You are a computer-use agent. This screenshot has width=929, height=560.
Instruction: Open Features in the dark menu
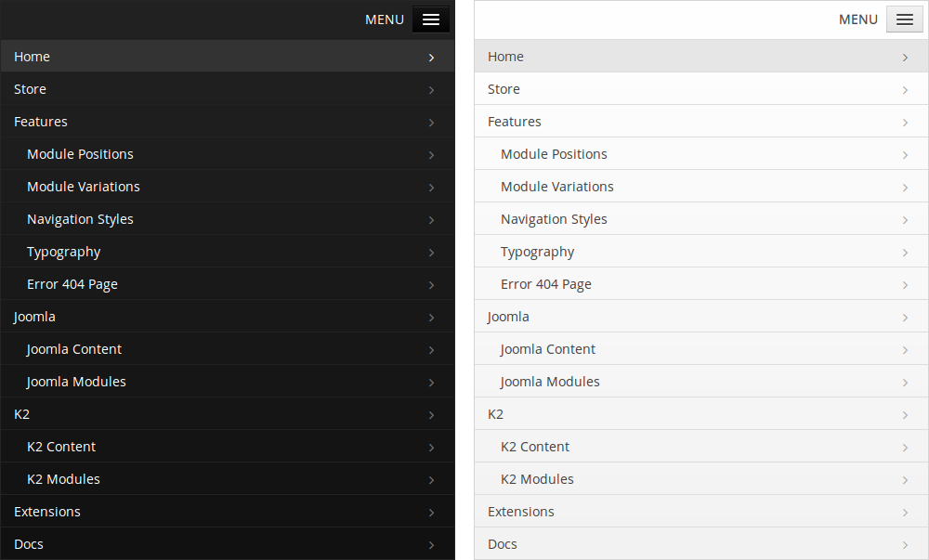point(40,122)
